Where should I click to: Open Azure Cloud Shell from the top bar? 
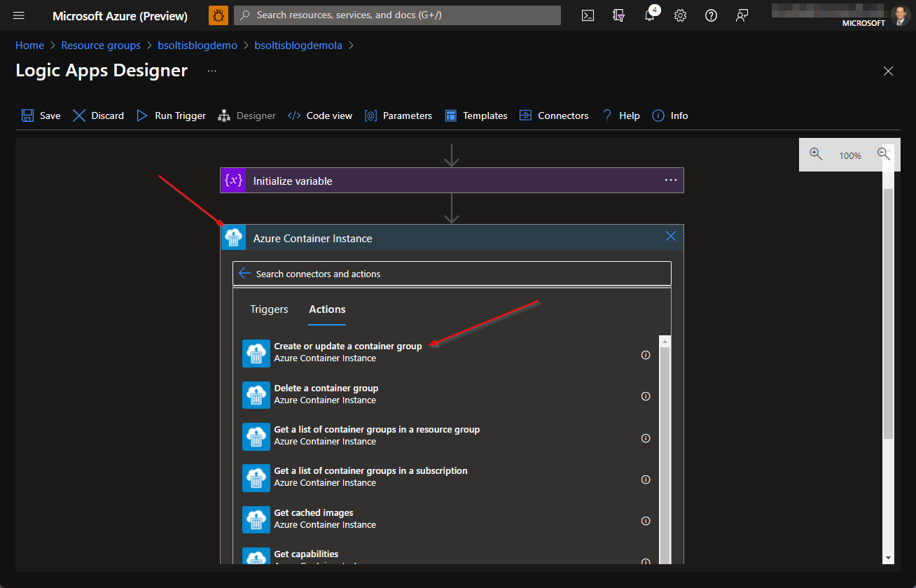click(x=588, y=15)
